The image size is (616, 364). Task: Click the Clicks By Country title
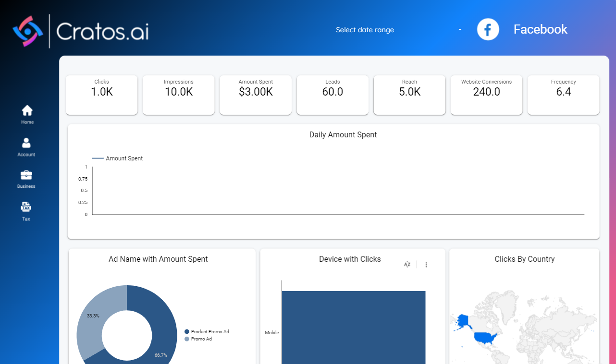coord(525,259)
